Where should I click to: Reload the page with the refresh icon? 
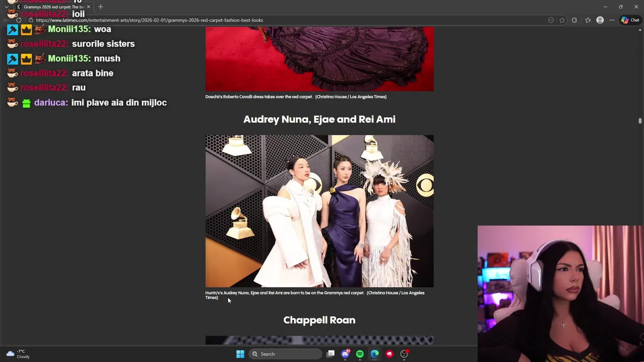[x=19, y=20]
